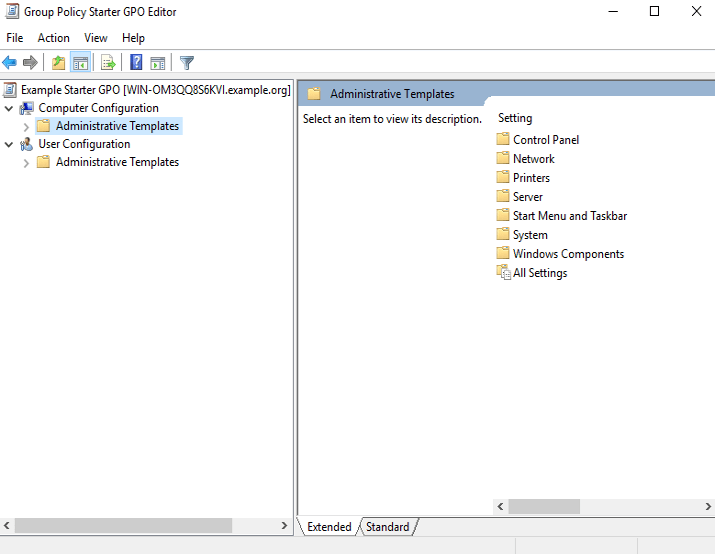Click the tree pane horizontal scrollbar thumb
This screenshot has width=715, height=554.
click(124, 525)
